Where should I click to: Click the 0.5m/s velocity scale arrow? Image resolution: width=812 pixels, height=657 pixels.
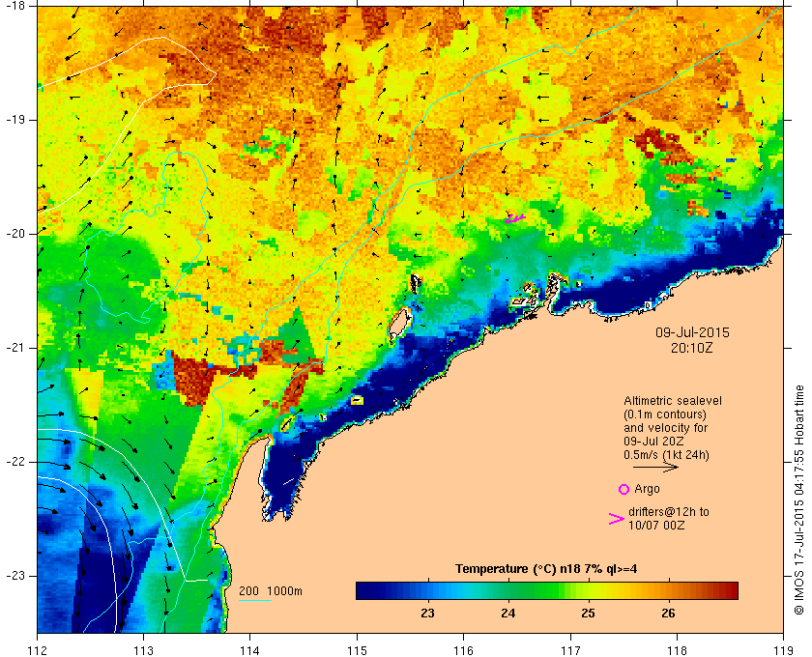[x=655, y=467]
